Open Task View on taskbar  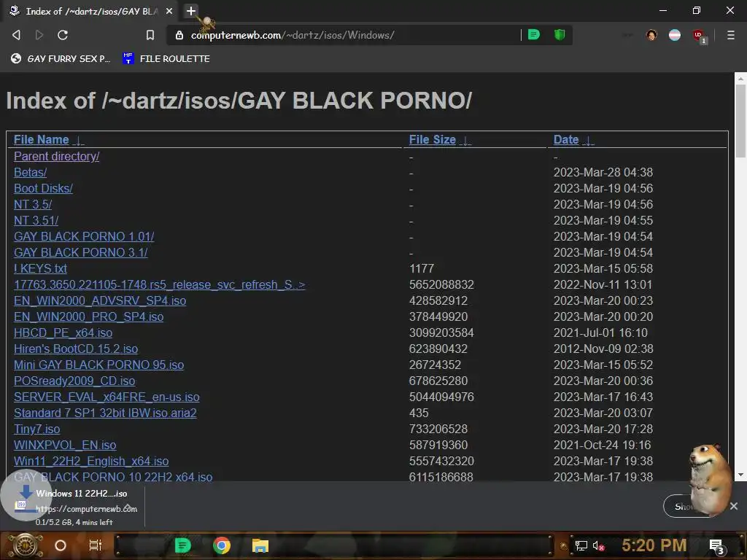click(x=96, y=545)
